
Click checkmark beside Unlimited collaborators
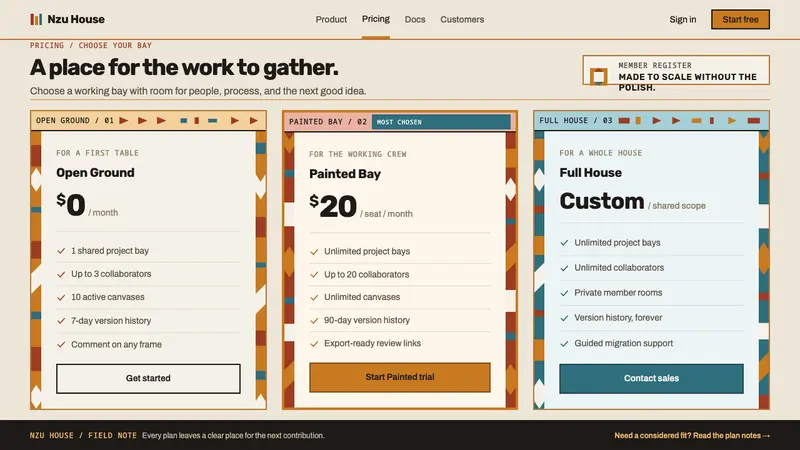[x=564, y=268]
